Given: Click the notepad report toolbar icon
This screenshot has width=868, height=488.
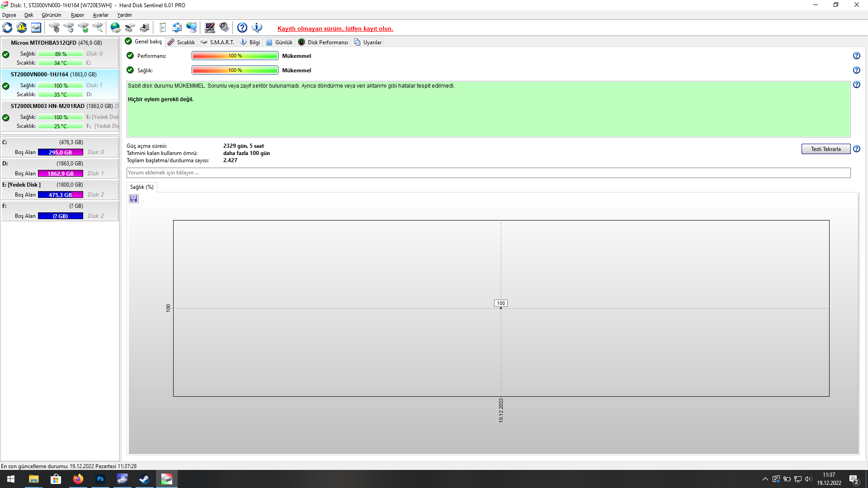Looking at the screenshot, I should coord(163,28).
